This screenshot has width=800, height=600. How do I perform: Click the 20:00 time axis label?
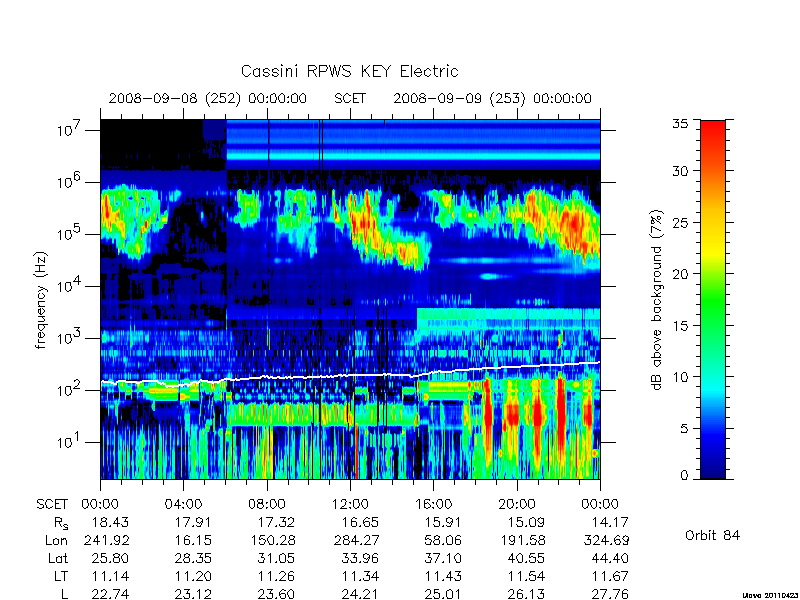coord(517,504)
